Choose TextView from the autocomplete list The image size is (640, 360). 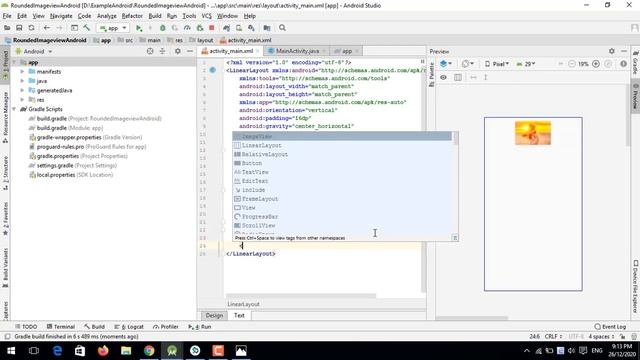343,172
